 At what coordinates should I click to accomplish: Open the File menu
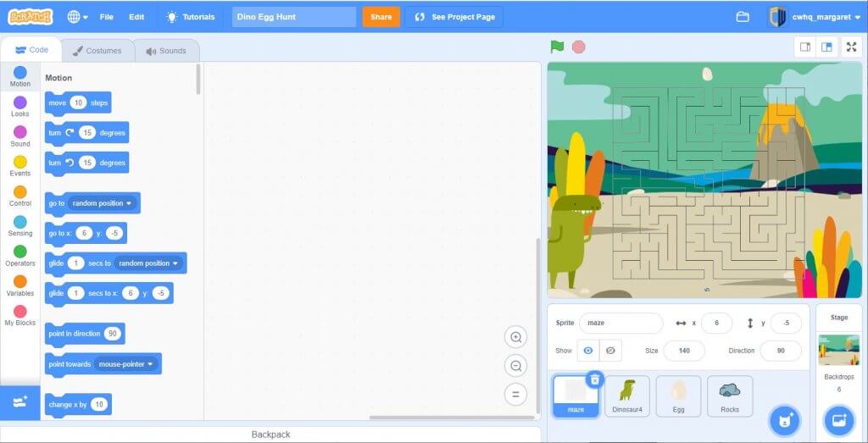106,17
